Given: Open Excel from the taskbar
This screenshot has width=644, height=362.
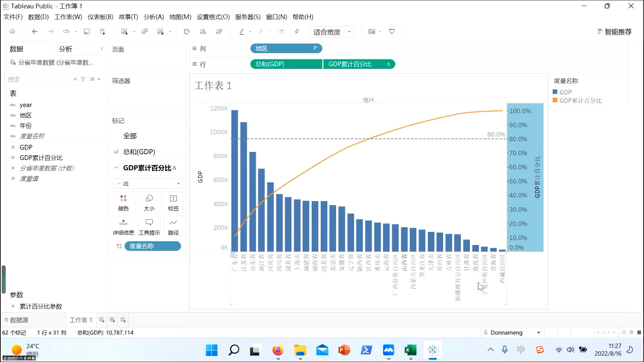Looking at the screenshot, I should pos(410,350).
